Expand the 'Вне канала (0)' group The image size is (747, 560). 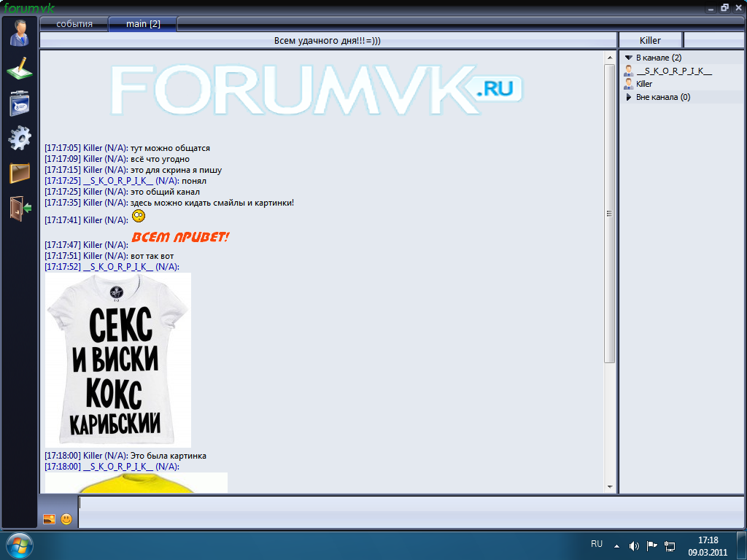628,97
